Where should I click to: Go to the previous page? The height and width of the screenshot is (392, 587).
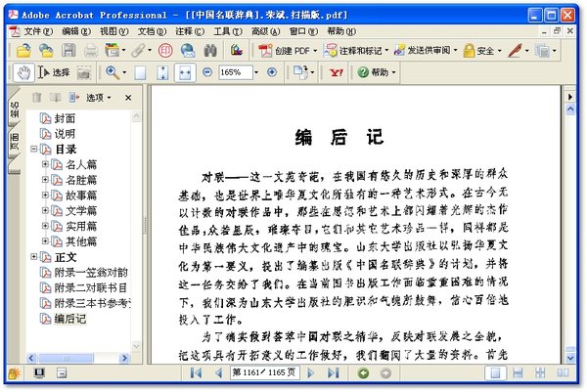tap(218, 372)
